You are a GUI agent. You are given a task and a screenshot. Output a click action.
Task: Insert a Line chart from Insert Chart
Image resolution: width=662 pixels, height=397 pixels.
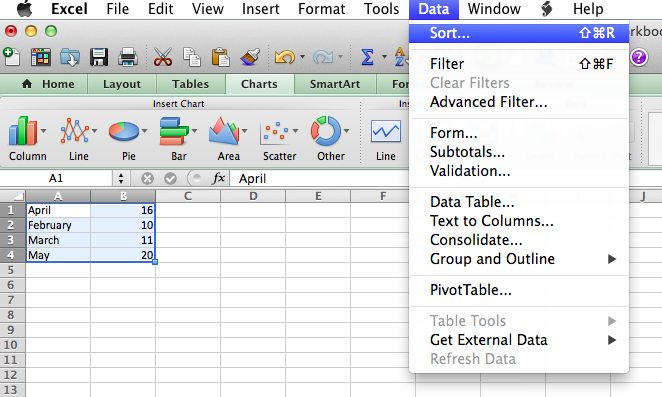[x=74, y=131]
